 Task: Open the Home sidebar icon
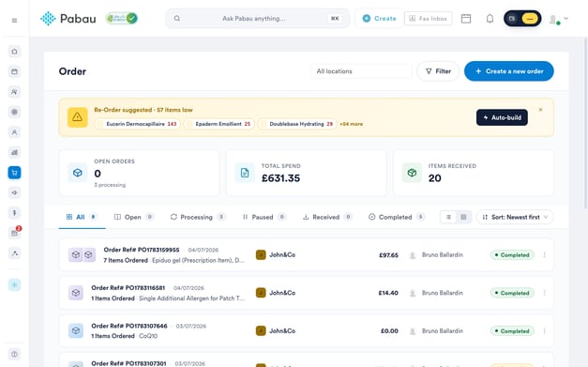click(x=14, y=52)
